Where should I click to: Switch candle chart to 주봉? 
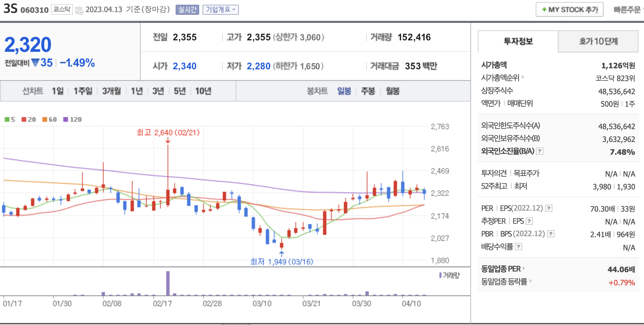[x=368, y=91]
